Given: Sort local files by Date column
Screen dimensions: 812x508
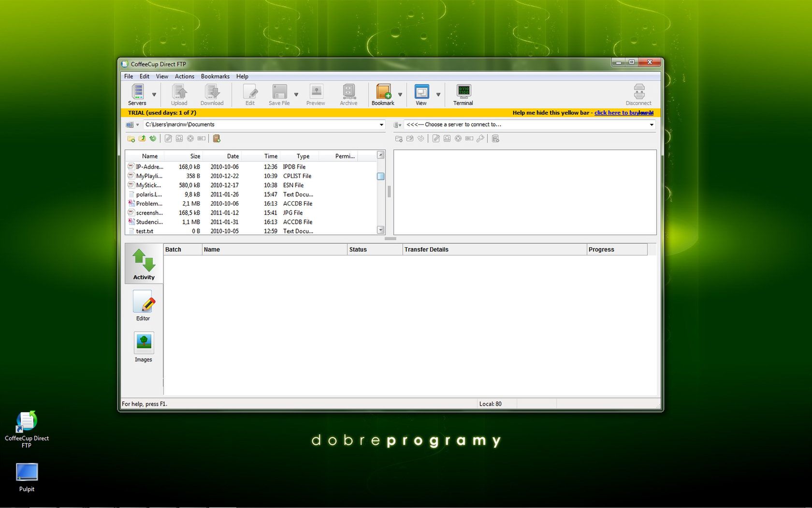Looking at the screenshot, I should pyautogui.click(x=222, y=156).
